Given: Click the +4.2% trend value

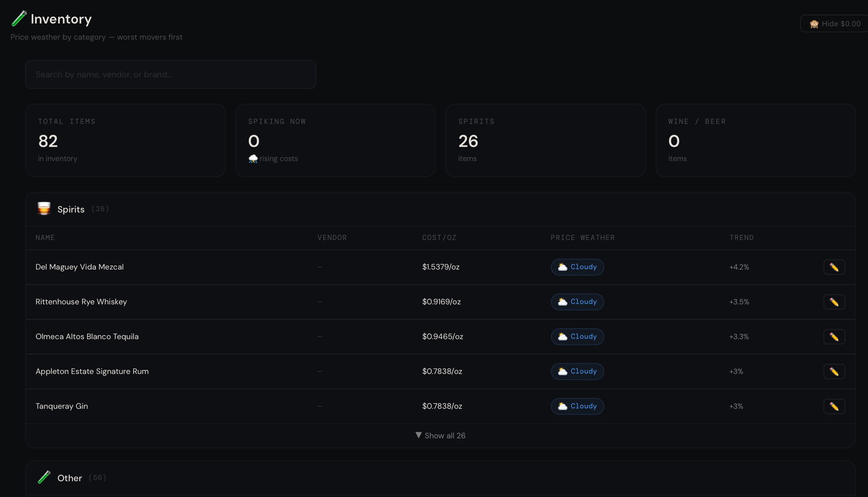Looking at the screenshot, I should (739, 267).
